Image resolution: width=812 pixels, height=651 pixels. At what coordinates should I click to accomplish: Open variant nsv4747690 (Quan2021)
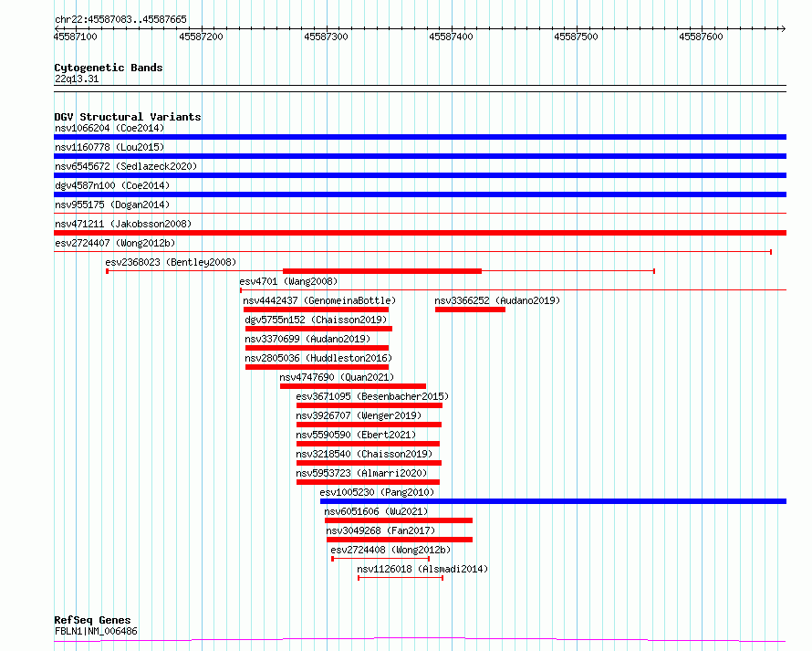tap(337, 377)
